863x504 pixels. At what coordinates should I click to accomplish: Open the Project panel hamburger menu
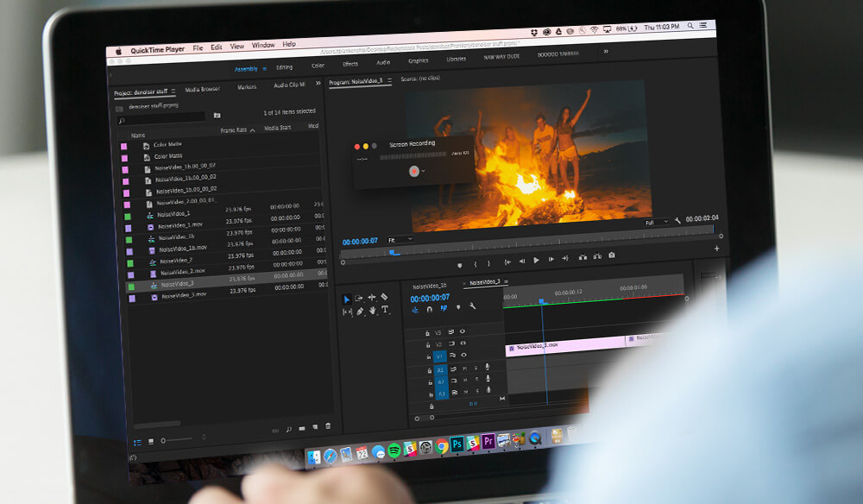point(173,91)
